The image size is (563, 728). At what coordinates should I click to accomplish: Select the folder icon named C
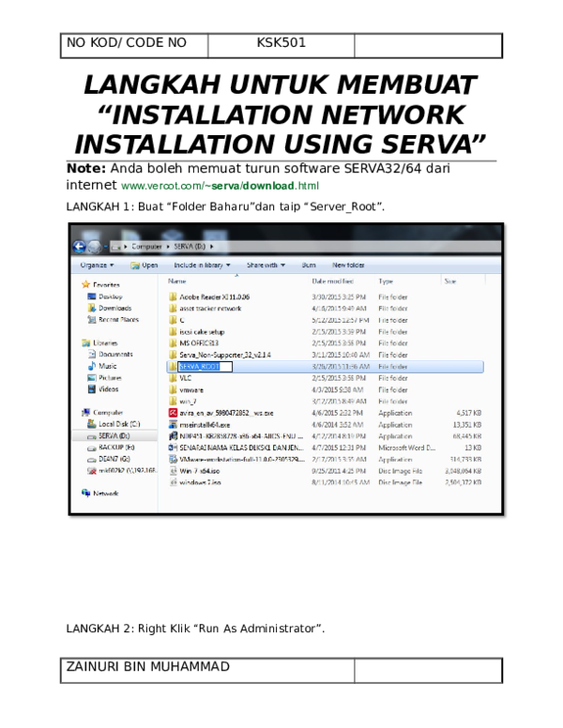tap(173, 320)
